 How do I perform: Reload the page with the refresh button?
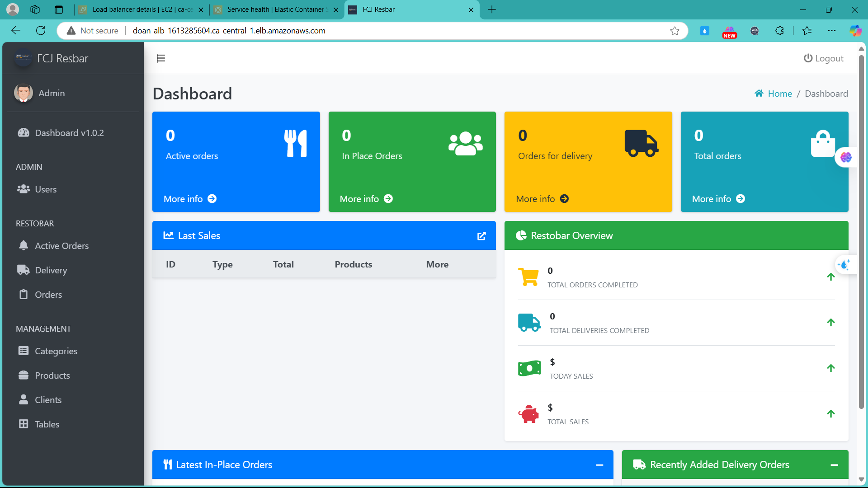click(x=41, y=30)
